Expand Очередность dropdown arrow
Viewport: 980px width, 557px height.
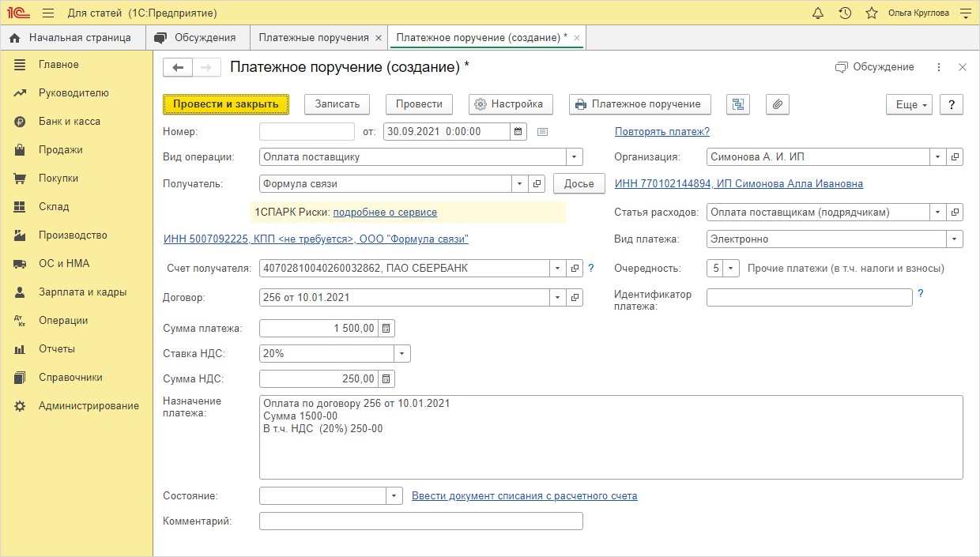tap(732, 269)
